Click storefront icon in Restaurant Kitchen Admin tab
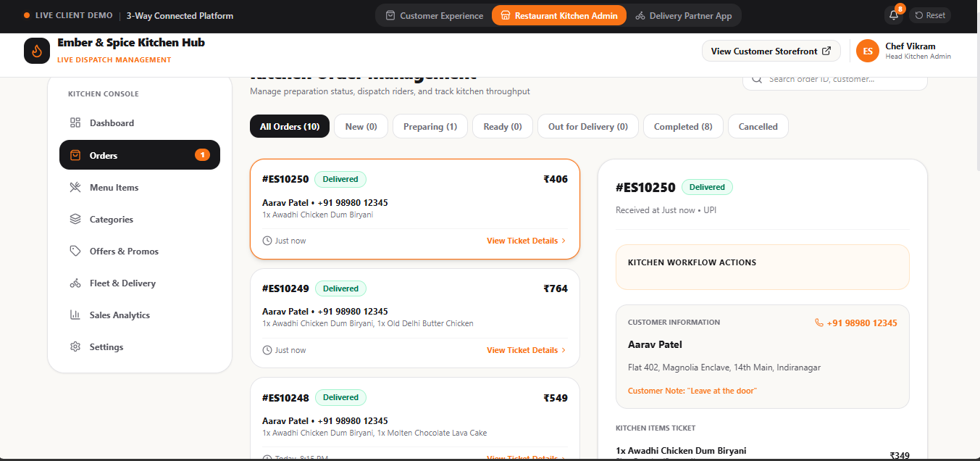980x461 pixels. click(x=506, y=15)
